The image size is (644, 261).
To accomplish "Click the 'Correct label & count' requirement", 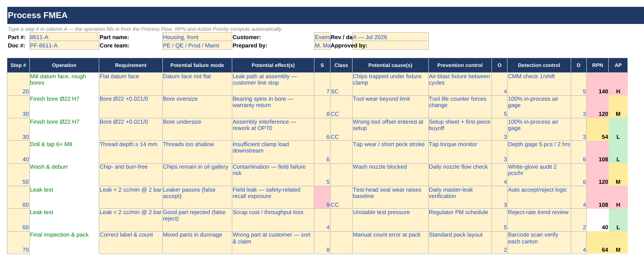I will [131, 242].
